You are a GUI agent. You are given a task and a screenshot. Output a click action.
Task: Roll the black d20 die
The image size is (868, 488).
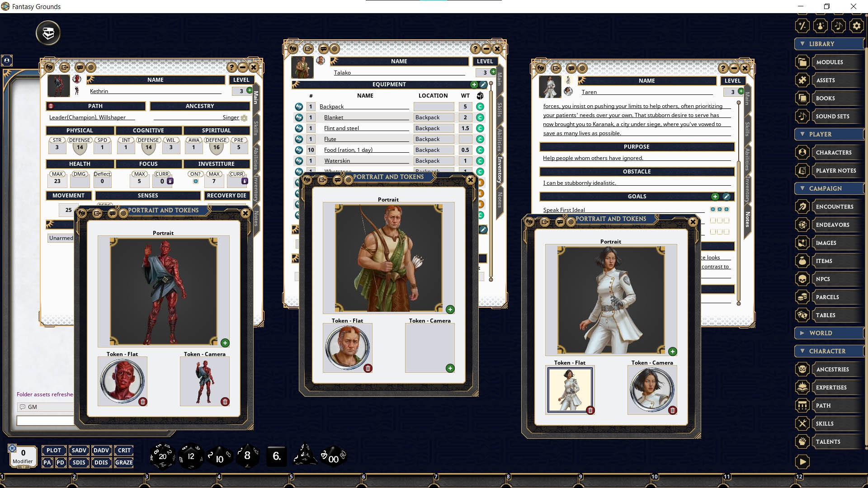tap(162, 456)
